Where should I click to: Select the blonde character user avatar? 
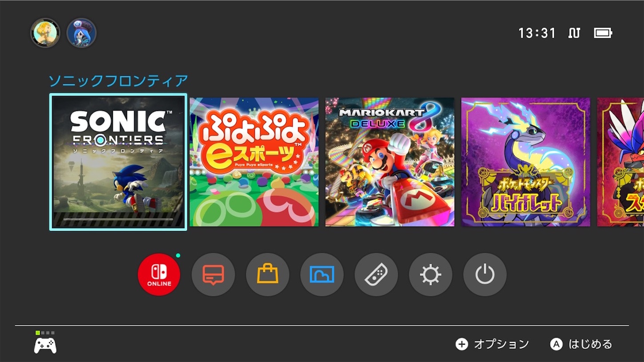click(x=45, y=33)
